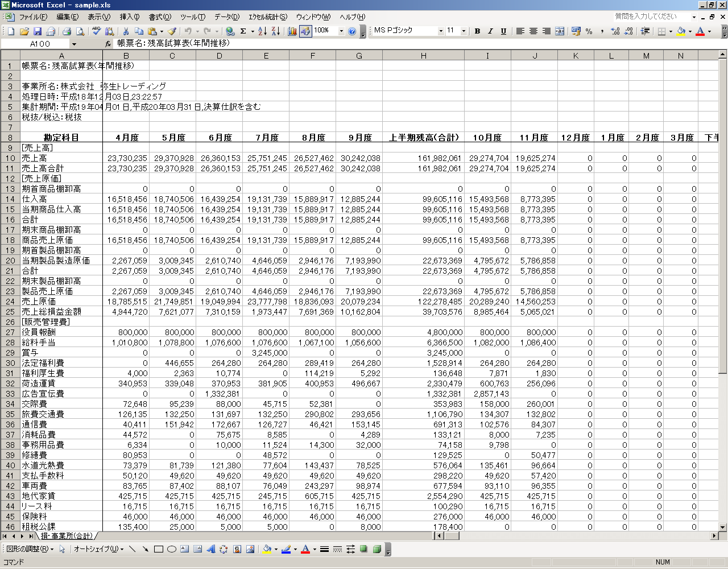Expand the zoom percentage dropdown

(x=341, y=31)
